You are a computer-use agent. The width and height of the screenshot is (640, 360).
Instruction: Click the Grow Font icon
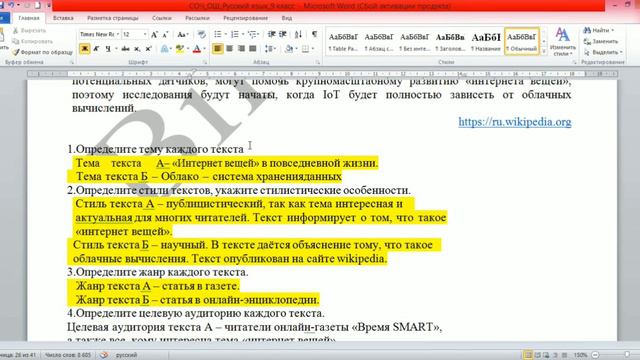tap(154, 34)
